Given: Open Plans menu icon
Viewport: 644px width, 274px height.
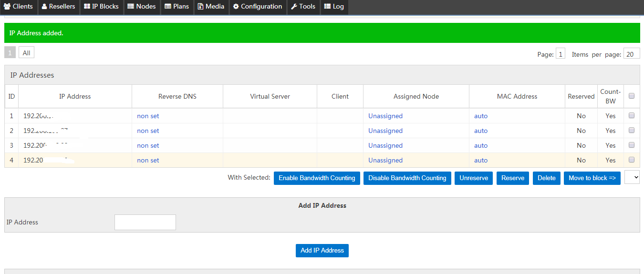Looking at the screenshot, I should 168,7.
